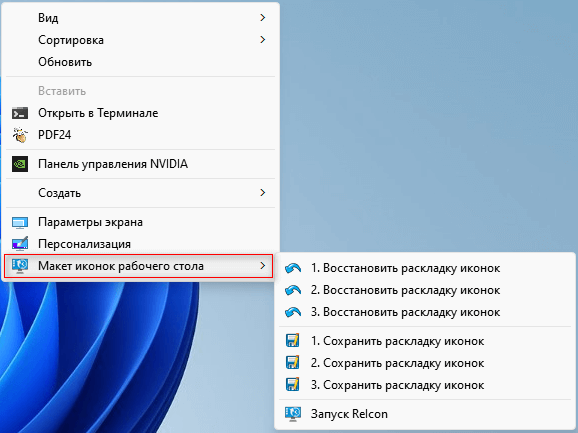Select Открыть в Терминале

pyautogui.click(x=140, y=113)
